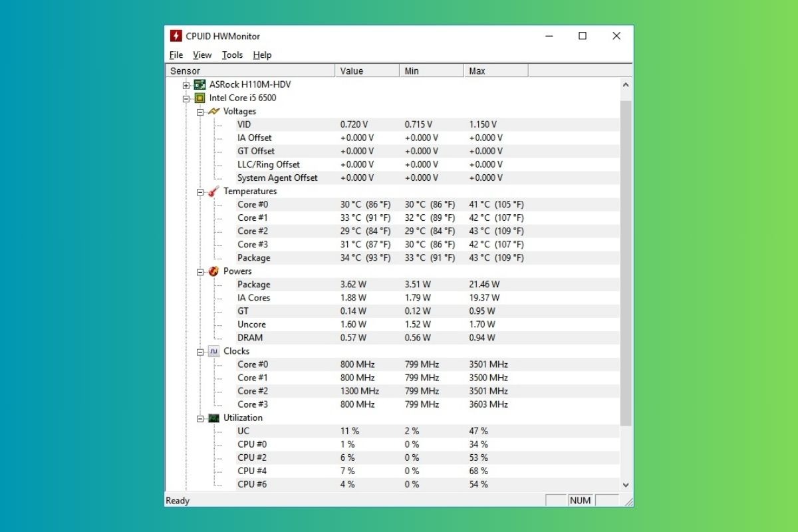Collapse the Temperatures group
Image resolution: width=798 pixels, height=532 pixels.
coord(200,192)
